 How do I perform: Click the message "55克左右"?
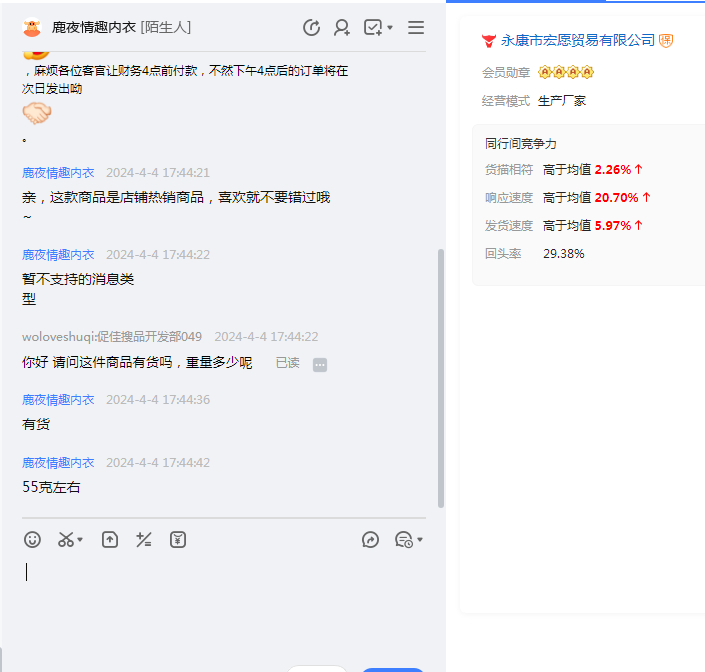(x=51, y=487)
